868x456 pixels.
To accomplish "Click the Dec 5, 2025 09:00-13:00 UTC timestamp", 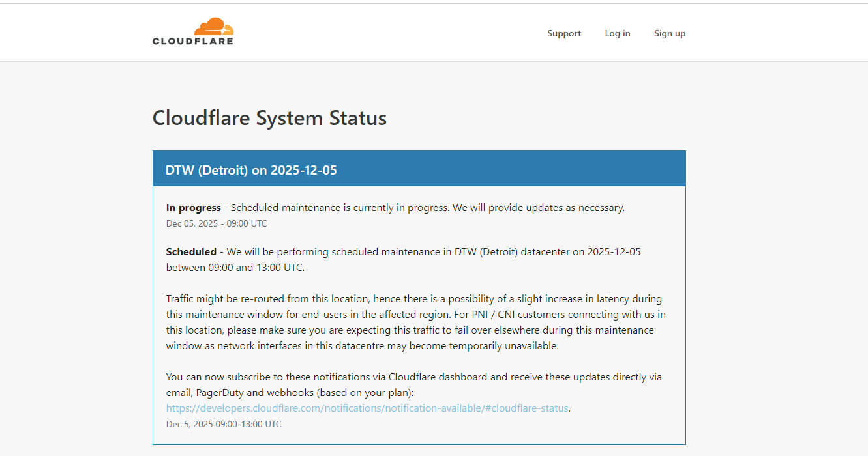I will 224,424.
